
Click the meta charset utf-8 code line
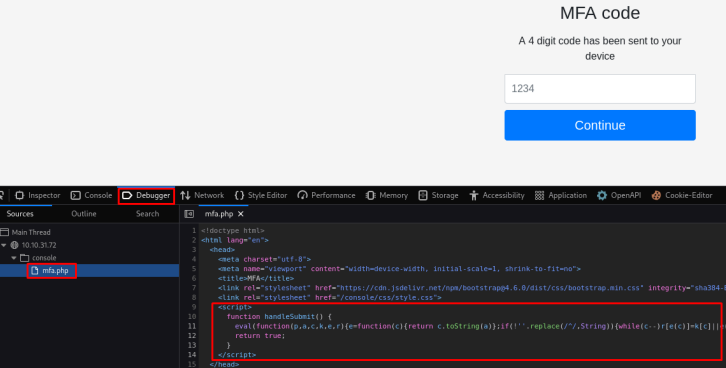point(264,260)
